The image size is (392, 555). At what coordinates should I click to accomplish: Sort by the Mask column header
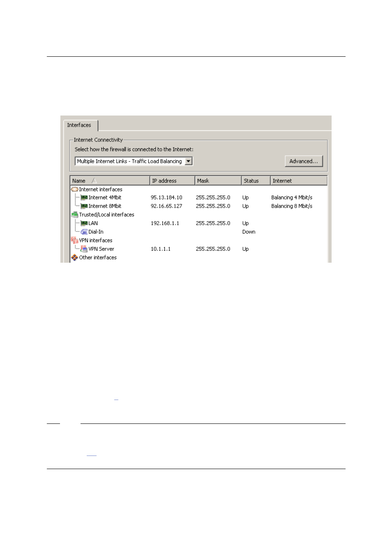[218, 180]
